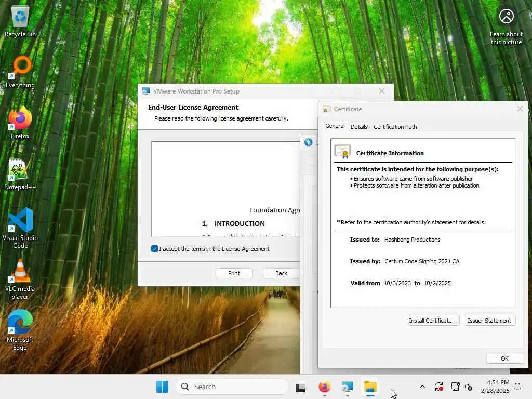Open notifications bell in taskbar

click(x=518, y=387)
